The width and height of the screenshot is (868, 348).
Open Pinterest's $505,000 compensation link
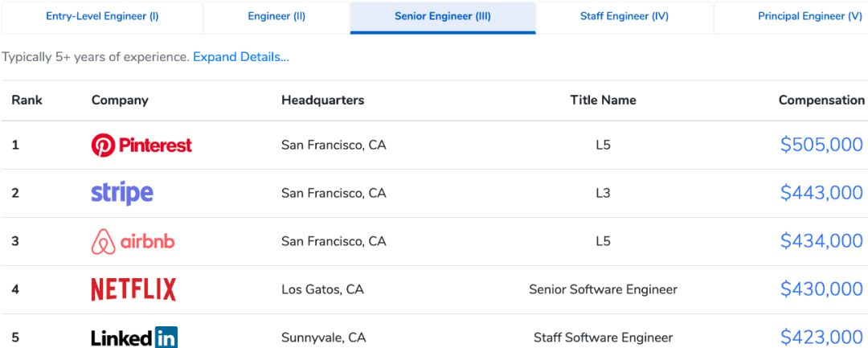(821, 145)
